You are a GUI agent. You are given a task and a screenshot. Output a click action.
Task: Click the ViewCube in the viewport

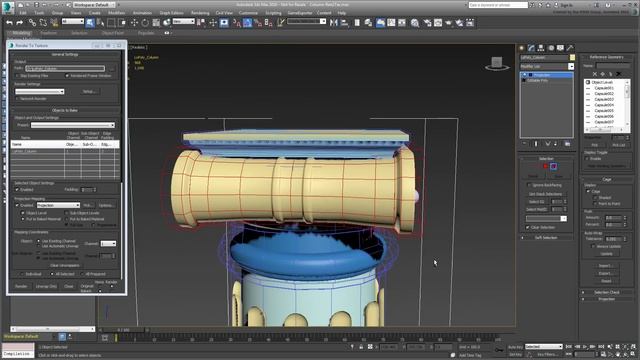497,63
